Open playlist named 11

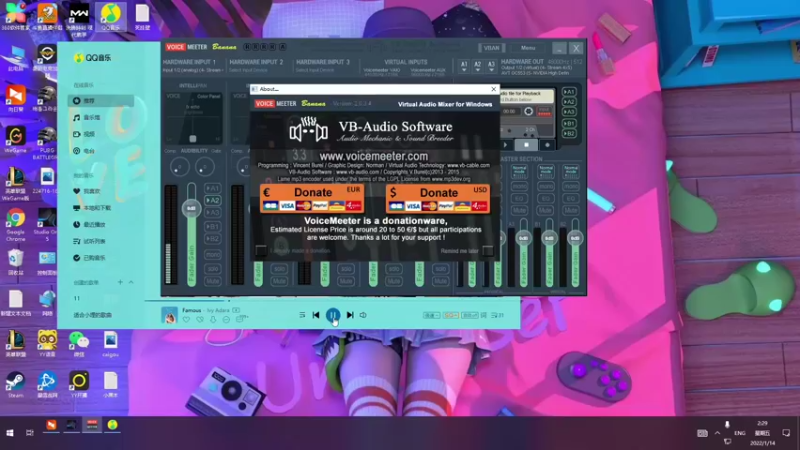coord(77,298)
